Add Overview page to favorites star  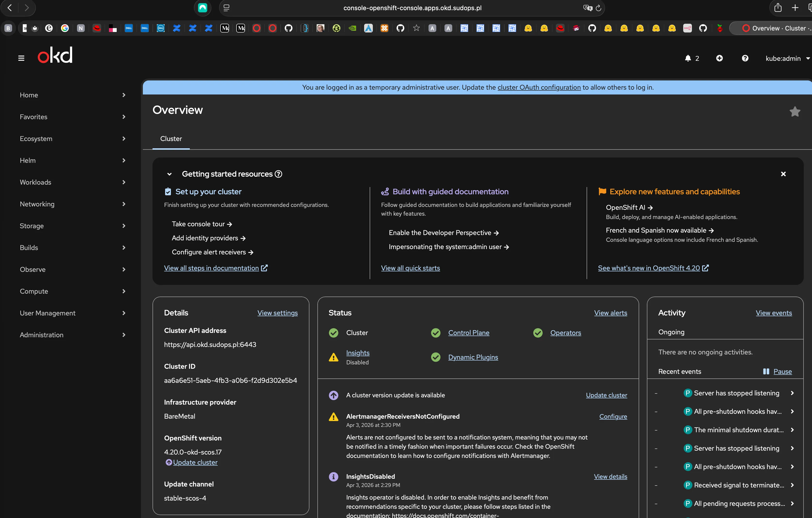coord(795,111)
